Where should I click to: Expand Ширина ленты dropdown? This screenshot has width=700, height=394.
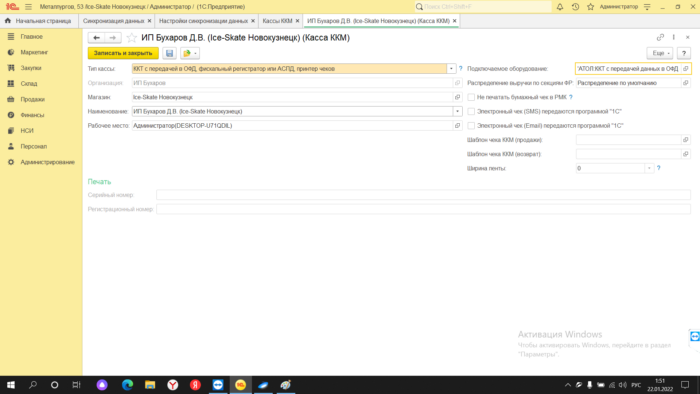pyautogui.click(x=650, y=168)
